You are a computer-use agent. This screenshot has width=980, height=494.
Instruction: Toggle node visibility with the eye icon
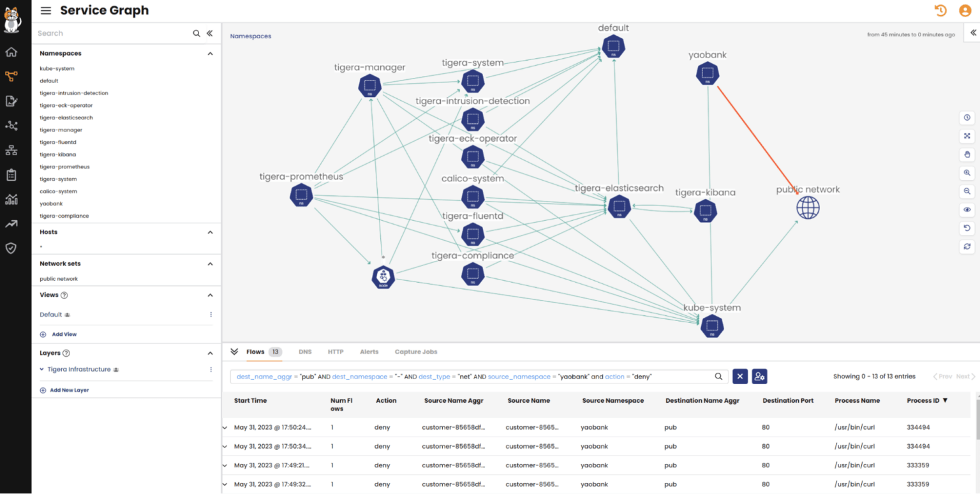tap(967, 209)
